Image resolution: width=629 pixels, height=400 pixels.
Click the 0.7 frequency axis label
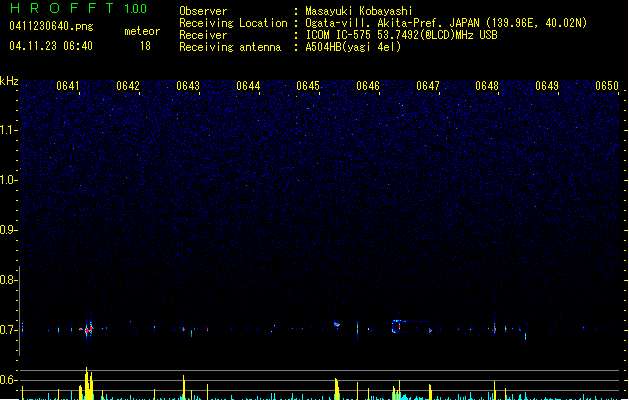[x=8, y=330]
